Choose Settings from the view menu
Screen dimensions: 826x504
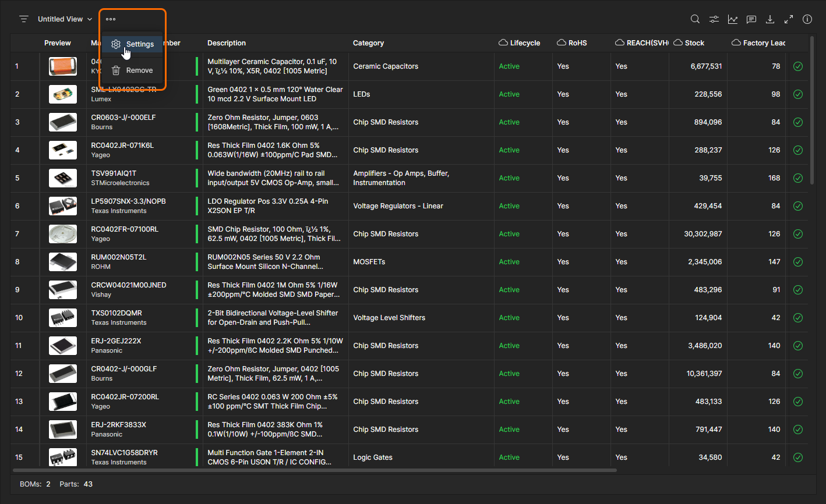pos(132,44)
